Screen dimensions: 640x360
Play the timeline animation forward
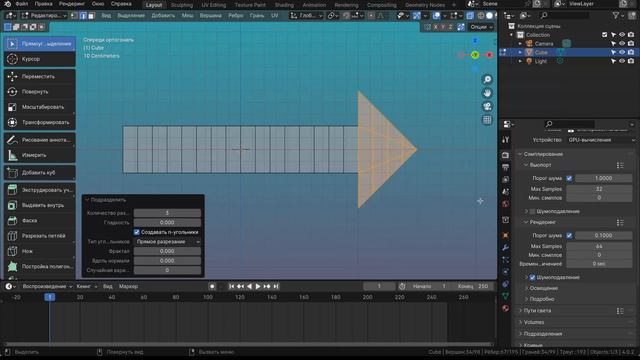pyautogui.click(x=258, y=287)
